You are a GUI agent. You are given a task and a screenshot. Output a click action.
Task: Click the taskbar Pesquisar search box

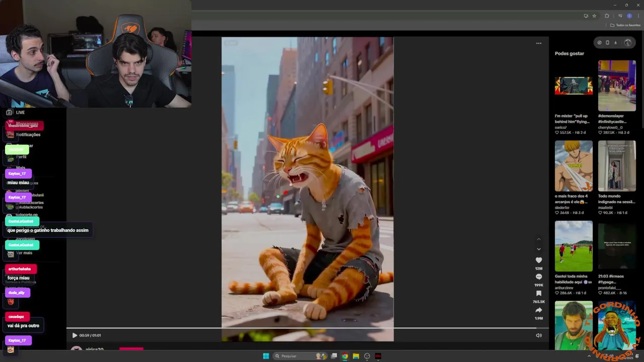pos(300,356)
